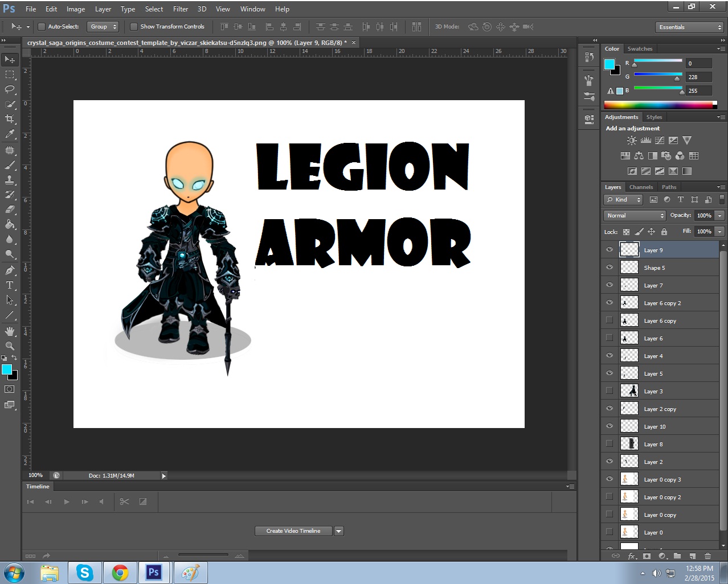This screenshot has height=584, width=728.
Task: Select the Zoom tool
Action: point(10,346)
